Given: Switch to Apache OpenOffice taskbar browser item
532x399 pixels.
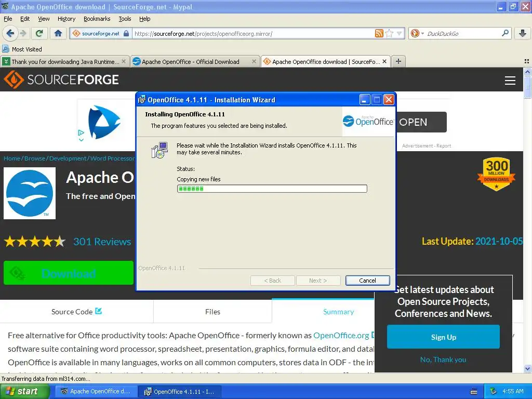Looking at the screenshot, I should click(96, 391).
